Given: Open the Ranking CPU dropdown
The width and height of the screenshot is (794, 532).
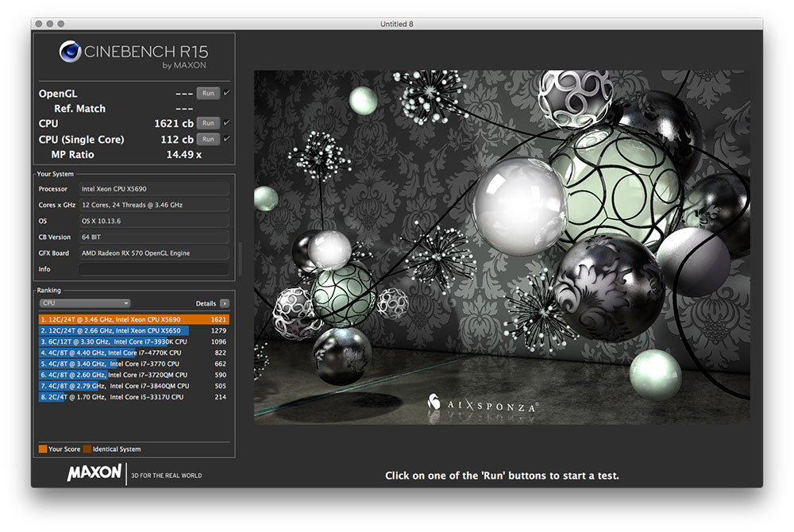Looking at the screenshot, I should (84, 303).
